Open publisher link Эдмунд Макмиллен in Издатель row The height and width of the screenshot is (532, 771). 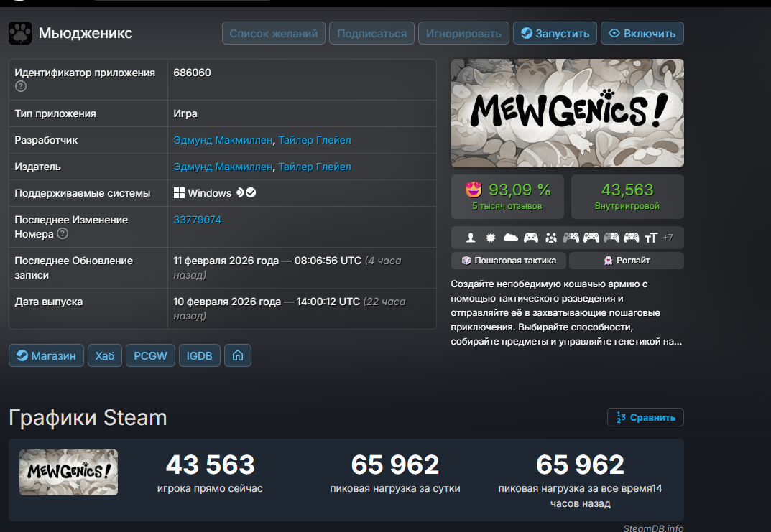pyautogui.click(x=223, y=167)
